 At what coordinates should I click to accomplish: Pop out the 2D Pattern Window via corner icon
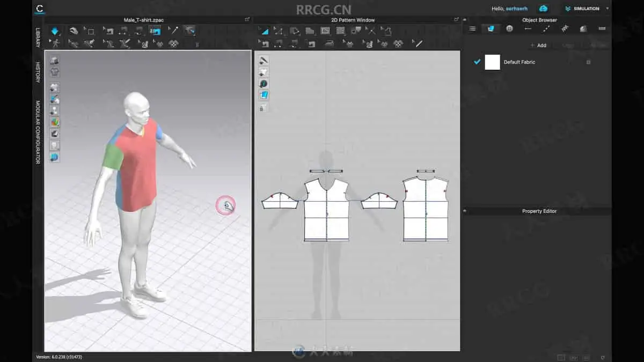(456, 19)
